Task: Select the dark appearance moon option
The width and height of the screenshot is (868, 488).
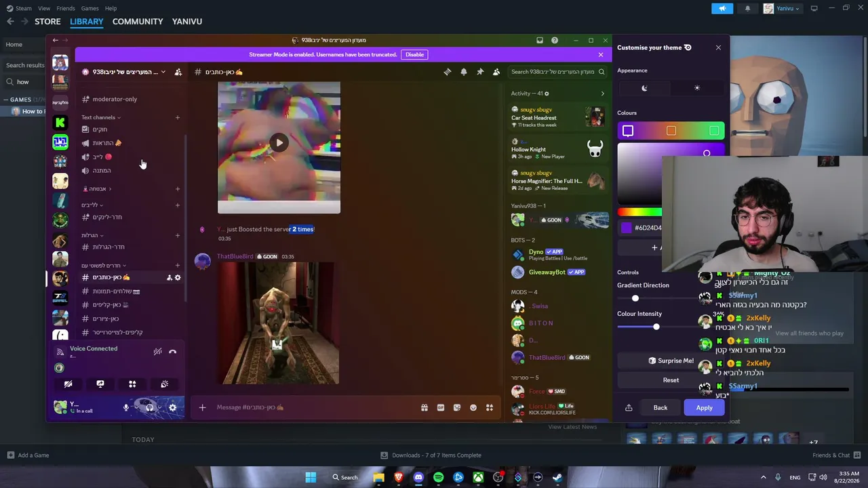Action: [x=644, y=88]
